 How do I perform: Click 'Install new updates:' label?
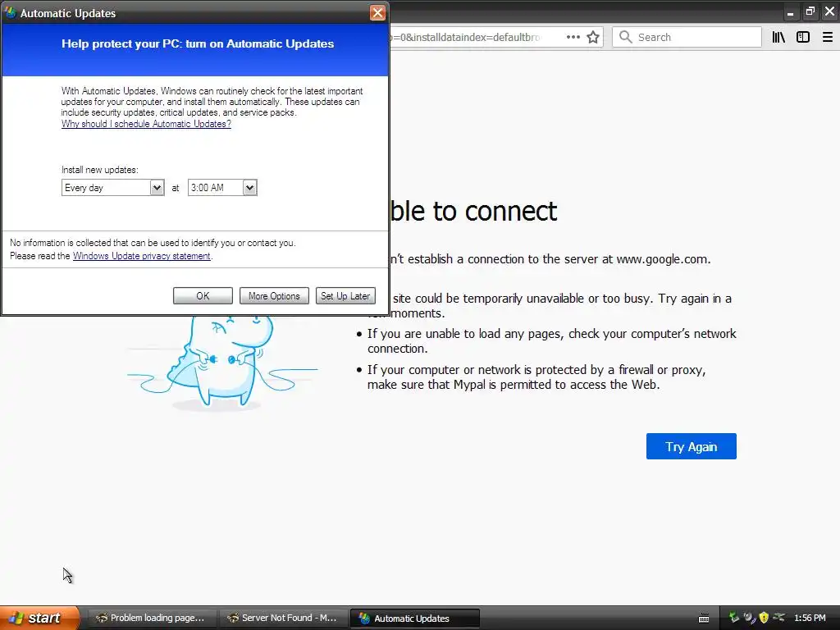[99, 170]
